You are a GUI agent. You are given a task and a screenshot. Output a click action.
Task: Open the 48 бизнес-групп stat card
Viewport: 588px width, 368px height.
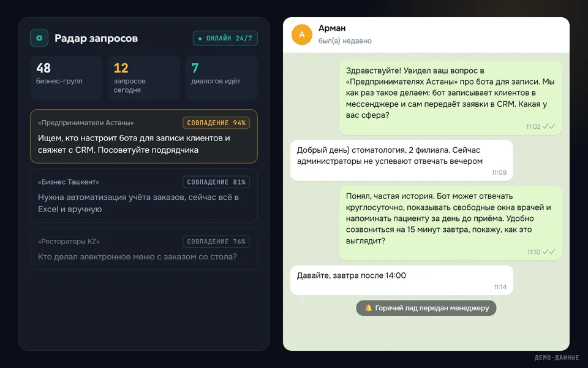66,78
